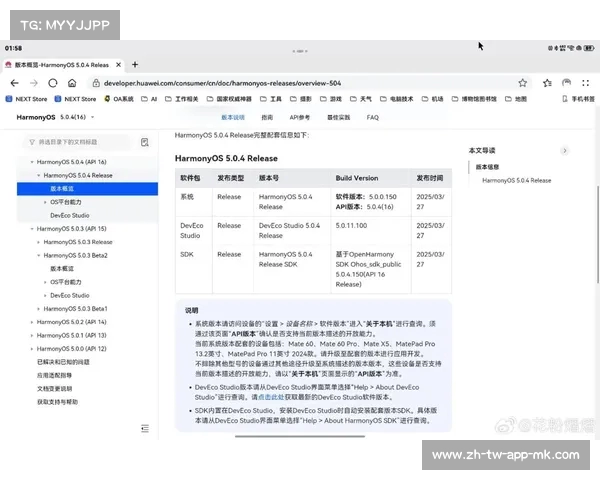Screen dimensions: 600x480
Task: Open the OA系统 bookmark
Action: tap(119, 99)
